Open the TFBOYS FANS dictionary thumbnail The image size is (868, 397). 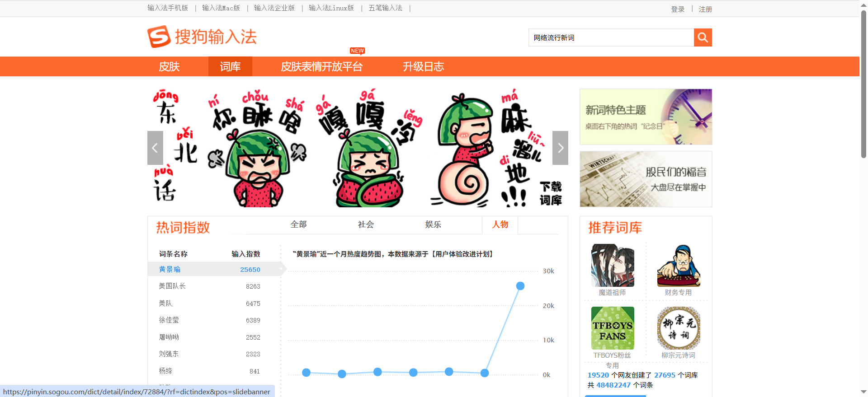point(613,328)
